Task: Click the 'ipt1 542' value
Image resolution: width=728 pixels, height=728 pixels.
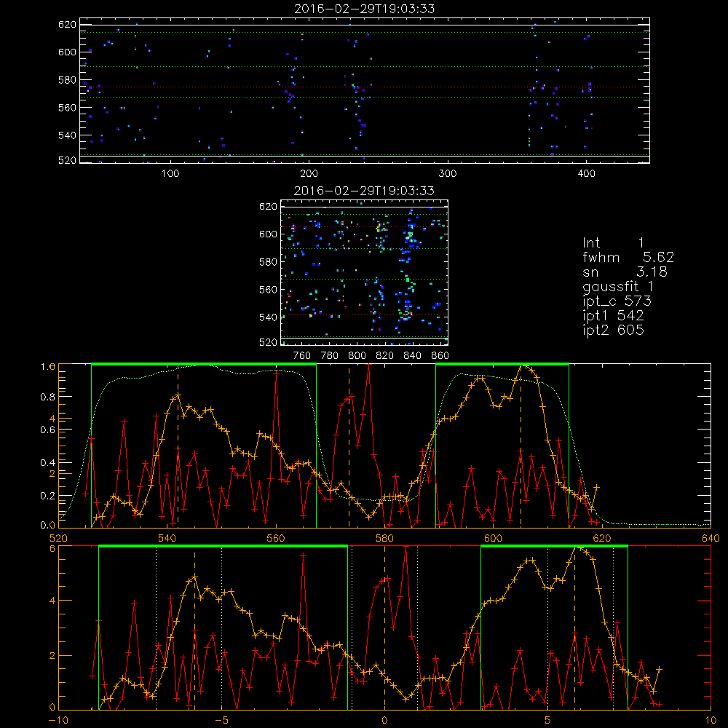Action: pos(613,316)
